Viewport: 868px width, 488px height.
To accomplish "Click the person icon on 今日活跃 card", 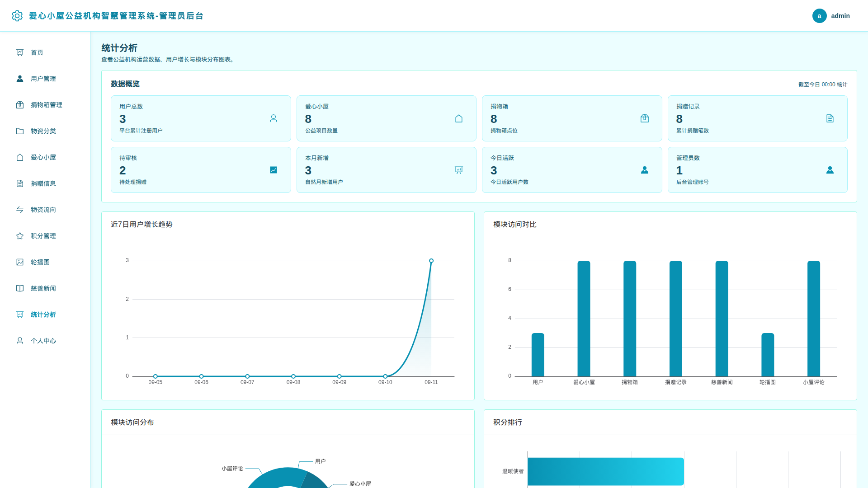I will pyautogui.click(x=645, y=170).
